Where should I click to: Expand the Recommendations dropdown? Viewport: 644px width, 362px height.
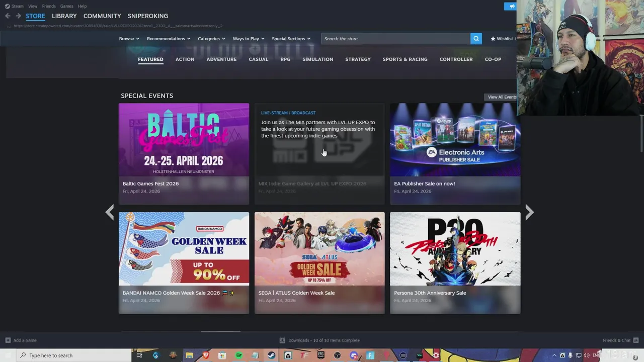pos(169,39)
